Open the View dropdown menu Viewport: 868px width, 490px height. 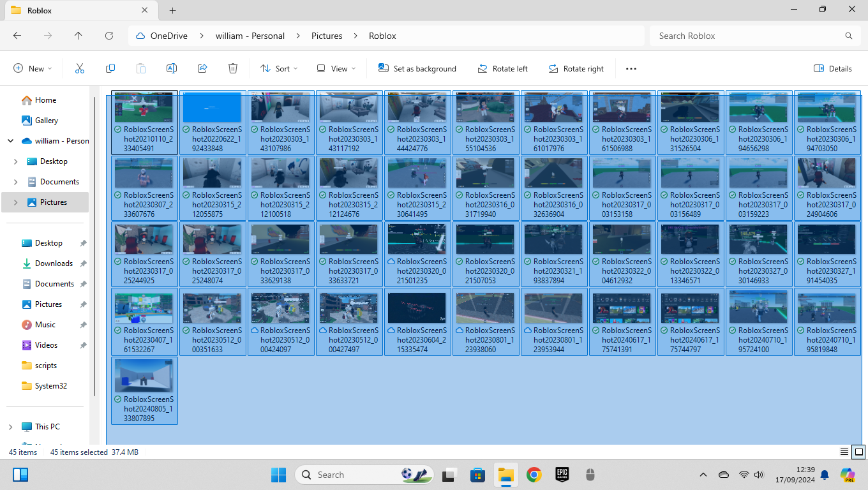[x=336, y=68]
